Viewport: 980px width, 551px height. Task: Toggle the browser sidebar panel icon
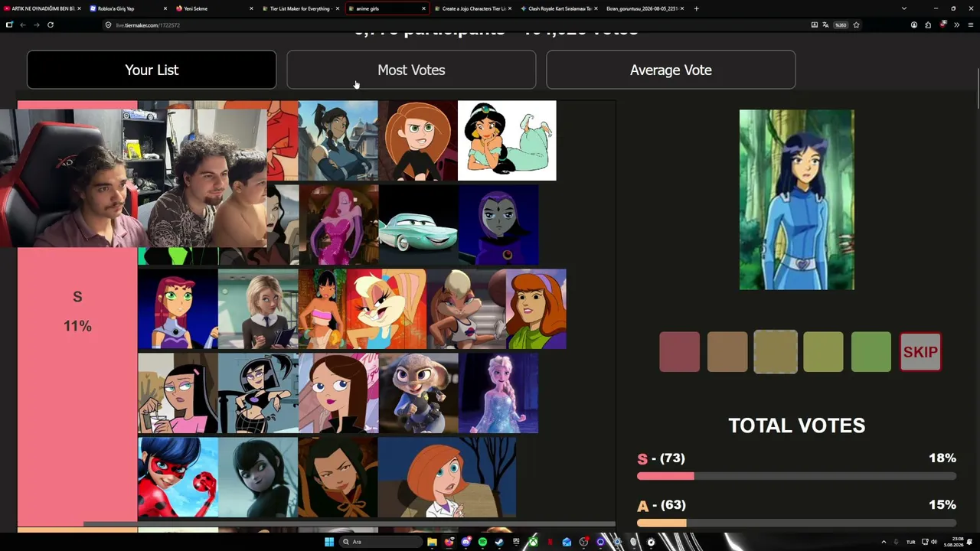tap(9, 24)
